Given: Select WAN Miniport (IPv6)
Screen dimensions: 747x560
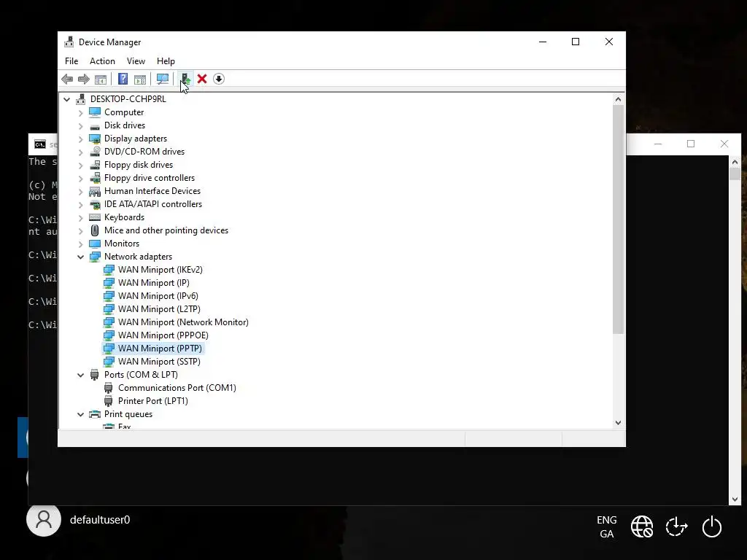Looking at the screenshot, I should [158, 296].
